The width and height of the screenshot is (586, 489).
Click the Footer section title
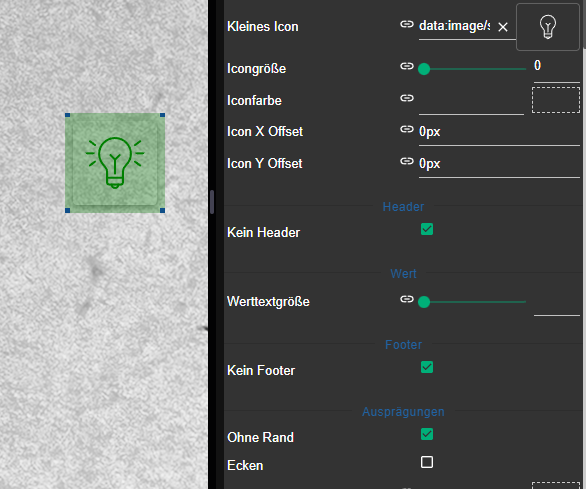403,345
